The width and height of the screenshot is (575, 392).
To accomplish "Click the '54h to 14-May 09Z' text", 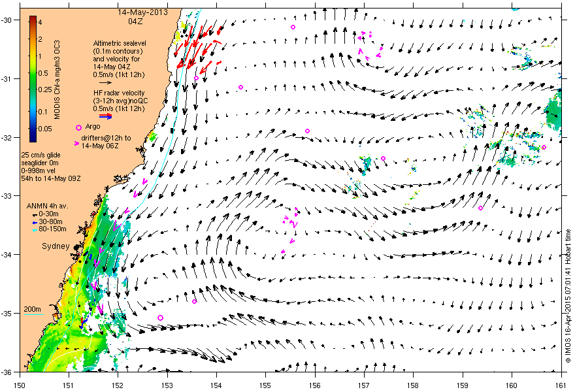I will (x=51, y=178).
